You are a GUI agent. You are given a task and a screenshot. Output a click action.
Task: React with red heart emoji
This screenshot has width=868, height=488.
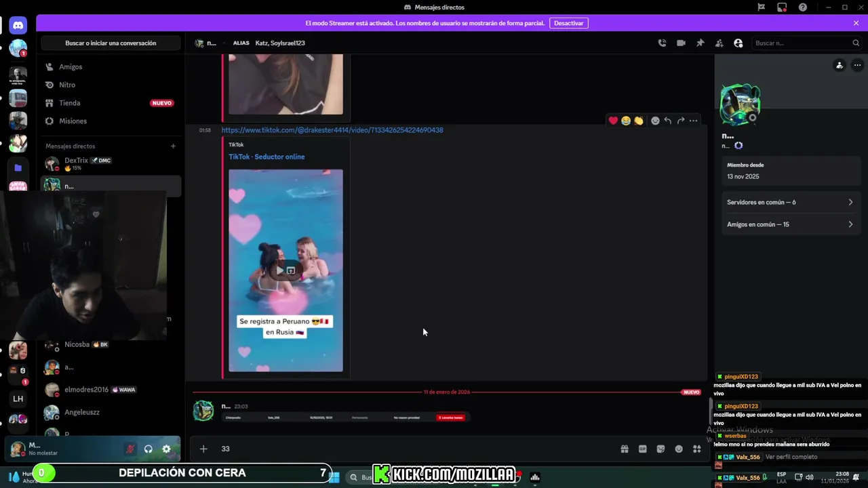click(x=613, y=121)
